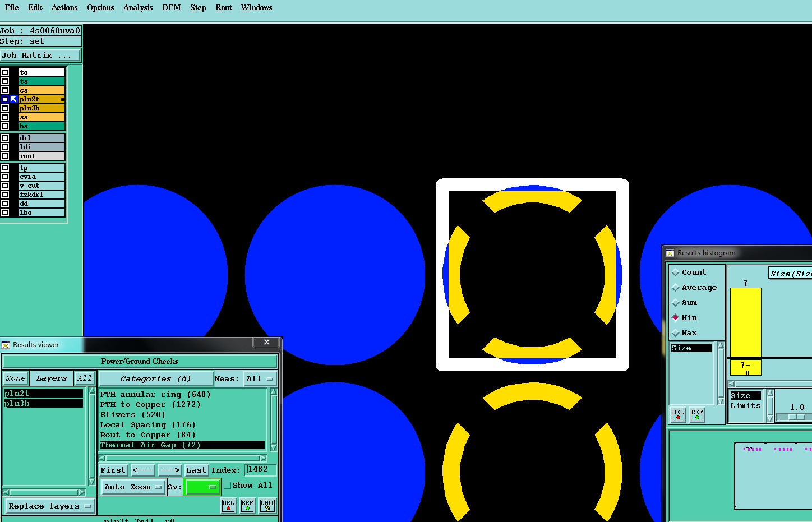This screenshot has height=522, width=812.
Task: Toggle display checkbox for layer ts
Action: coord(5,81)
